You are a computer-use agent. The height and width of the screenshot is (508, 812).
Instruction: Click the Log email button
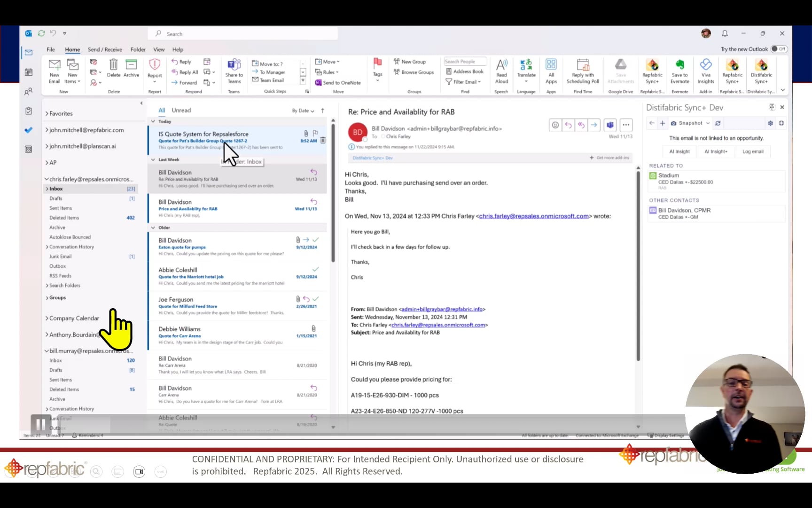pyautogui.click(x=753, y=151)
